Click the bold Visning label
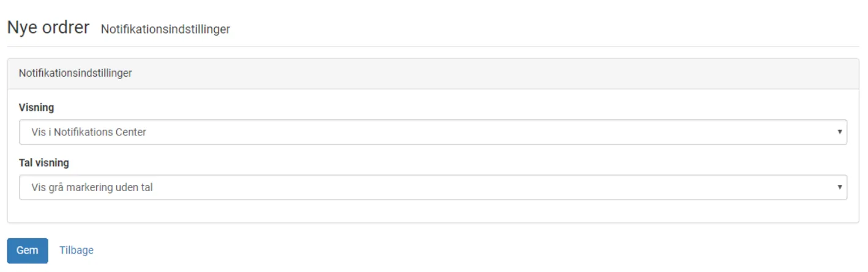The width and height of the screenshot is (868, 272). tap(37, 107)
